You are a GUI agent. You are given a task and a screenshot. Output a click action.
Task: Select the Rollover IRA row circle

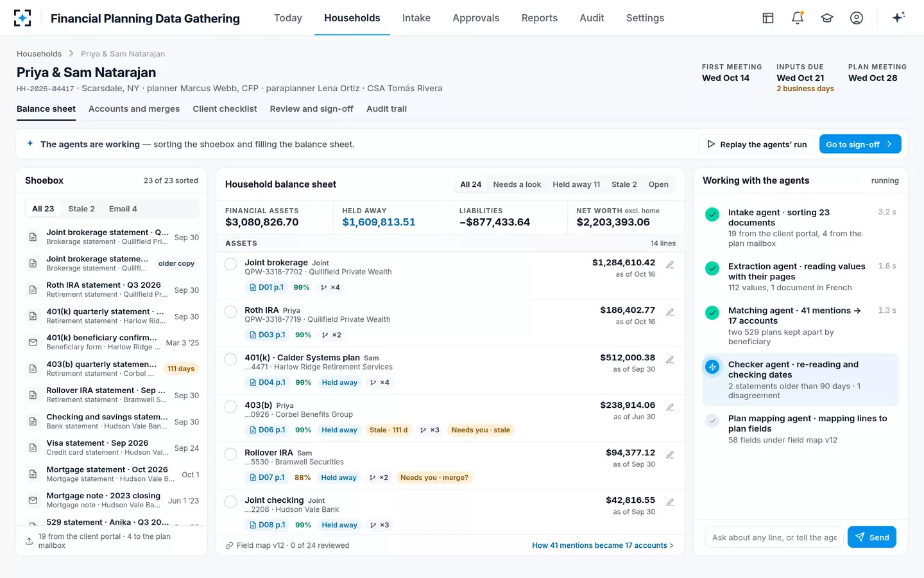tap(231, 455)
